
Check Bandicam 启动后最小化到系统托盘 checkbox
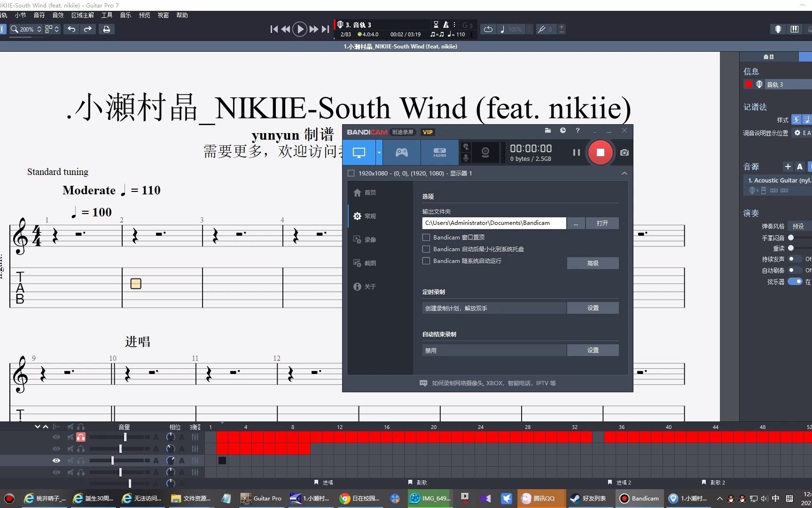[426, 249]
